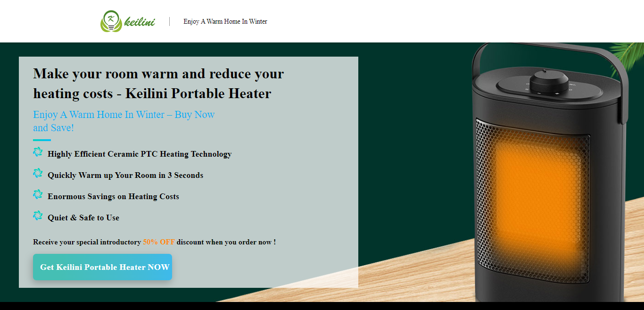This screenshot has width=644, height=310.
Task: Click the subtitle under the main headline
Action: [x=124, y=121]
